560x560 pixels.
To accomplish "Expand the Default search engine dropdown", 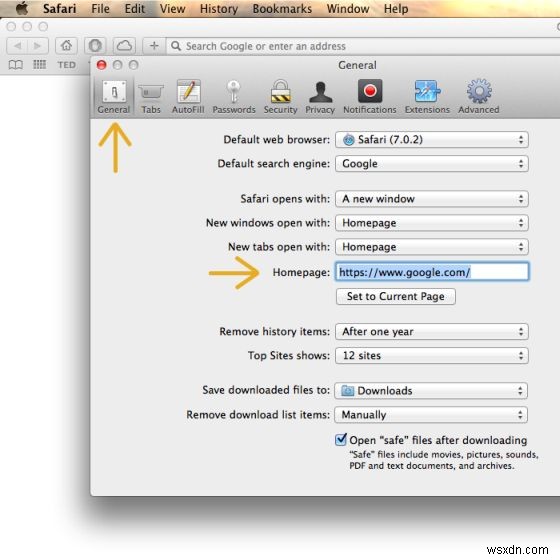I will click(x=432, y=164).
